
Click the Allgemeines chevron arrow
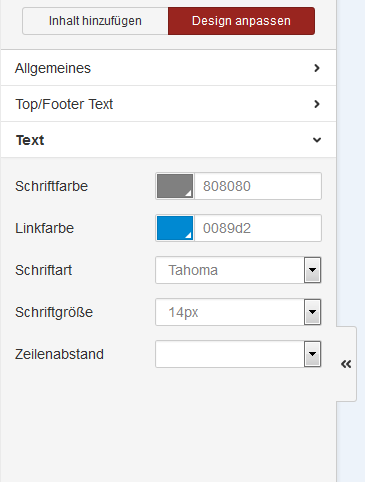tap(317, 68)
